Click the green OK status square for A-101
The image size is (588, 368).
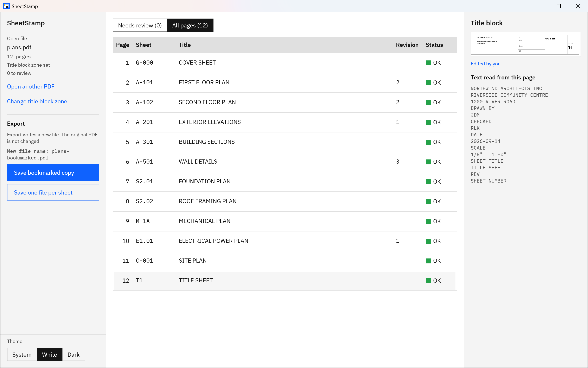[x=428, y=83]
